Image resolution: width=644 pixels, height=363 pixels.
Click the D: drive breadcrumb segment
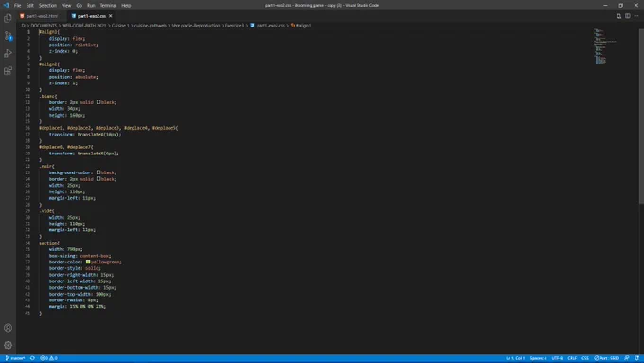[24, 26]
